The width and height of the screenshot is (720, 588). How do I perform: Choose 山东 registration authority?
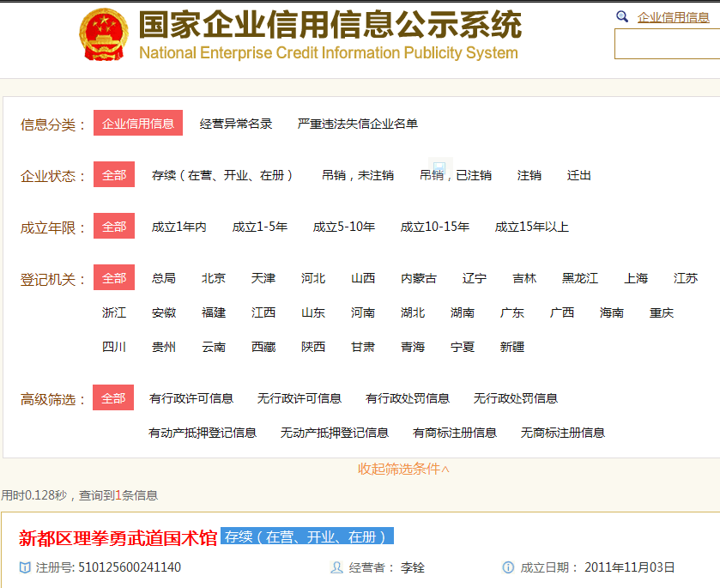tap(313, 312)
